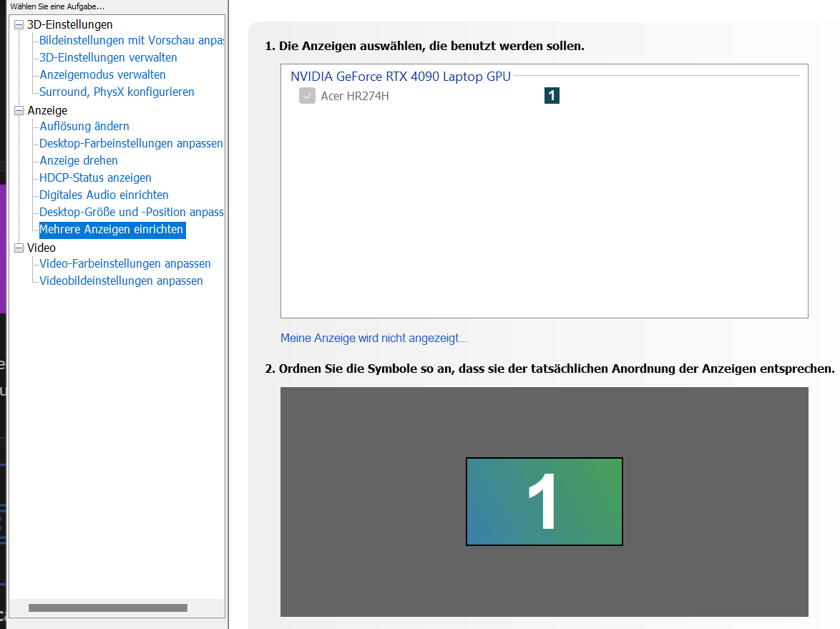Click the sidebar horizontal scrollbar
The height and width of the screenshot is (629, 840).
coord(107,607)
